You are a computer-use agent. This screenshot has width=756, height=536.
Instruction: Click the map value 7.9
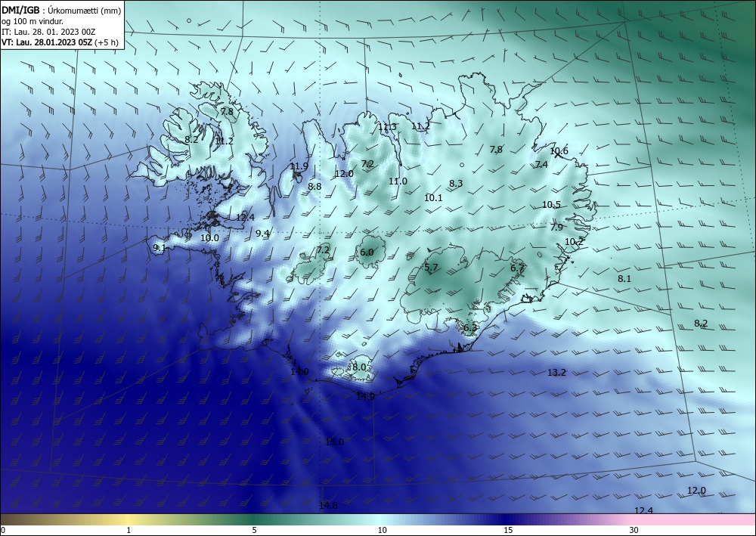pyautogui.click(x=556, y=227)
